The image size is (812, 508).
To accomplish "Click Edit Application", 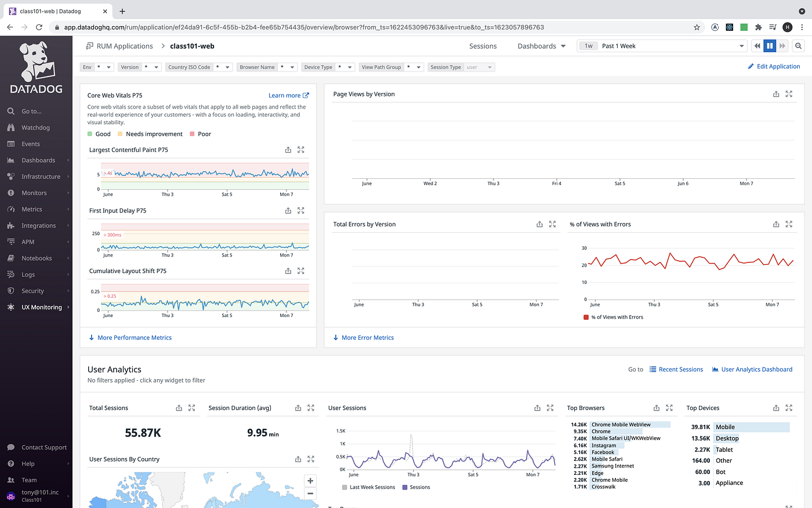I will click(x=774, y=67).
